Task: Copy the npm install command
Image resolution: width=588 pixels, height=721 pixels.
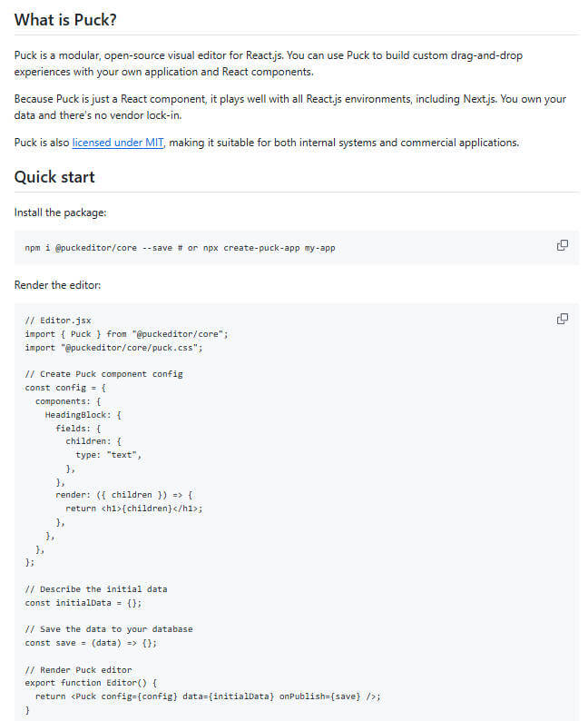Action: (x=563, y=245)
